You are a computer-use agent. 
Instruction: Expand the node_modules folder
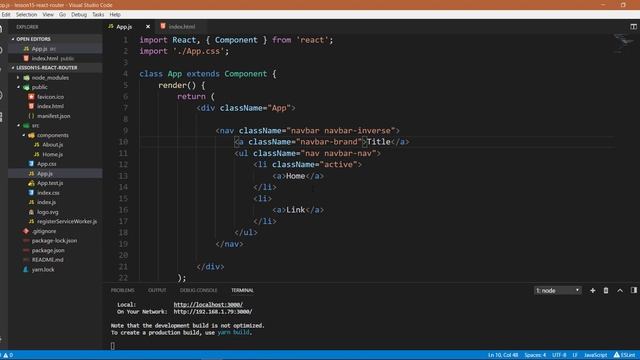(50, 78)
